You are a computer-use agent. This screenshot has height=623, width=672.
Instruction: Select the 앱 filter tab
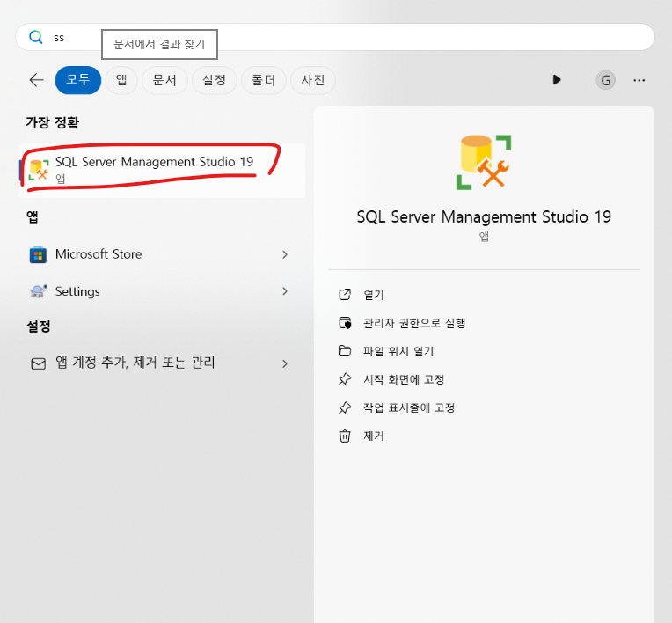point(121,80)
